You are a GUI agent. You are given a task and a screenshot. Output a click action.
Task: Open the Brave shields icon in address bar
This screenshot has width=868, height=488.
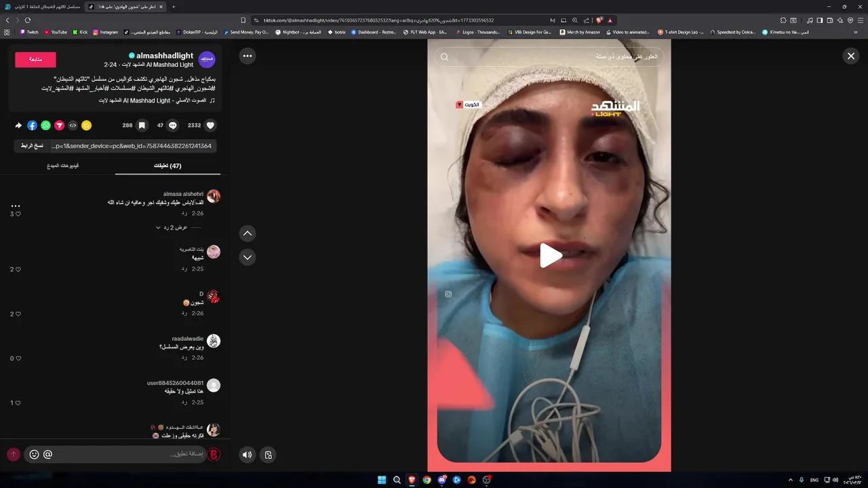pos(599,20)
